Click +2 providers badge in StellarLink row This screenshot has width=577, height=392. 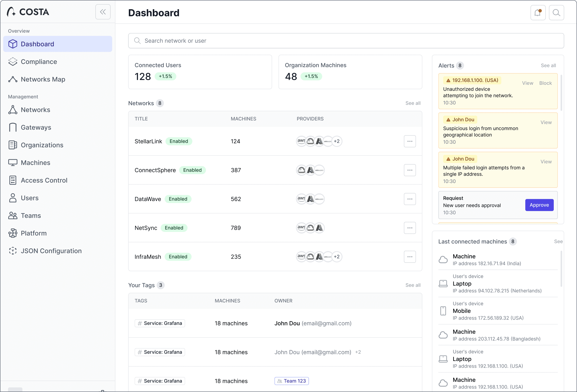click(337, 141)
